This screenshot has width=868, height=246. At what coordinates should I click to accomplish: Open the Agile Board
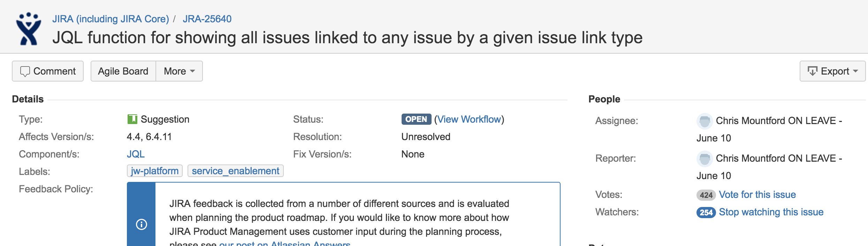pos(123,71)
